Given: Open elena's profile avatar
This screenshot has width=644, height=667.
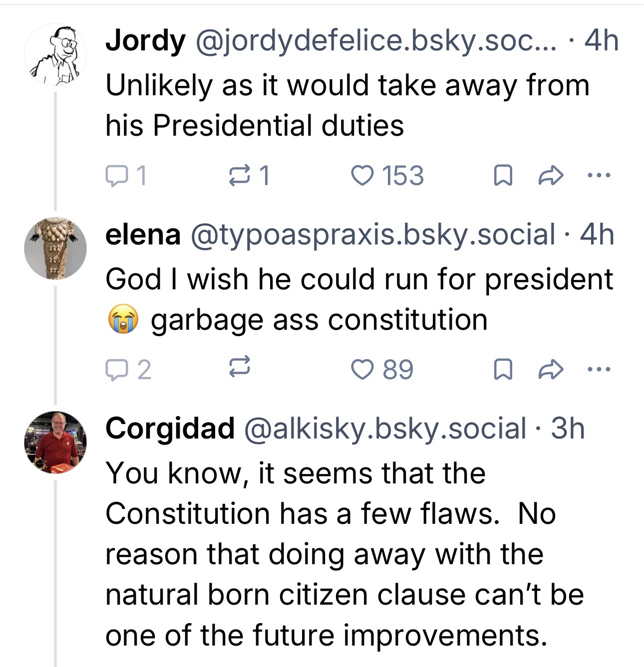Looking at the screenshot, I should pyautogui.click(x=55, y=248).
